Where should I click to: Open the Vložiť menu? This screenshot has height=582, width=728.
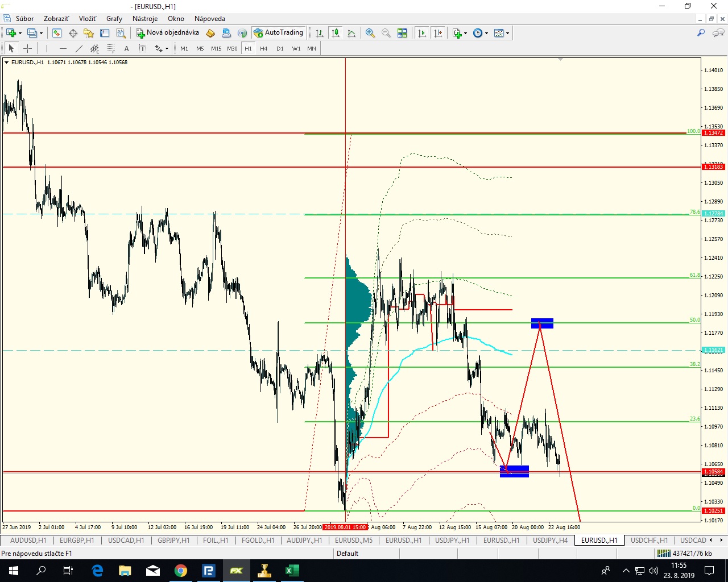(88, 19)
